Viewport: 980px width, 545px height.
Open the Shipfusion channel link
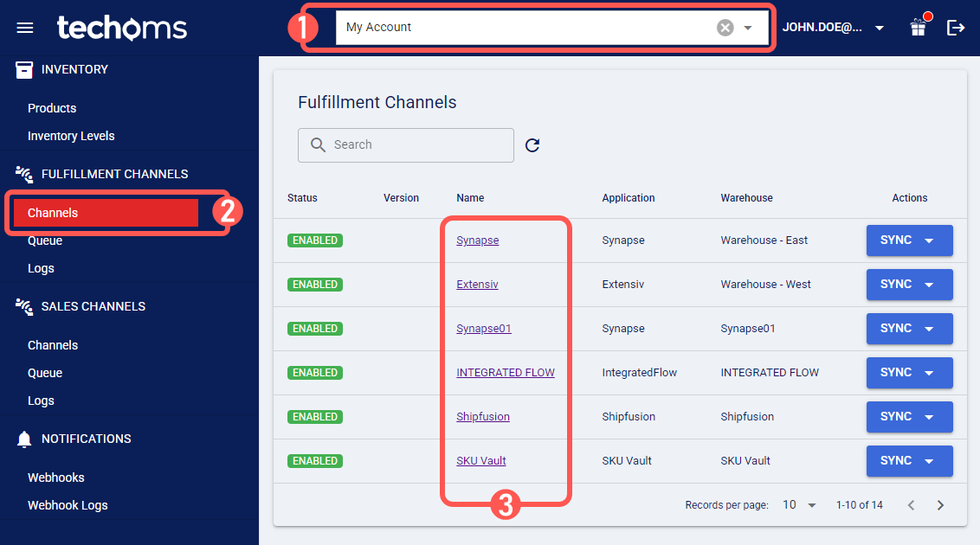pos(483,417)
